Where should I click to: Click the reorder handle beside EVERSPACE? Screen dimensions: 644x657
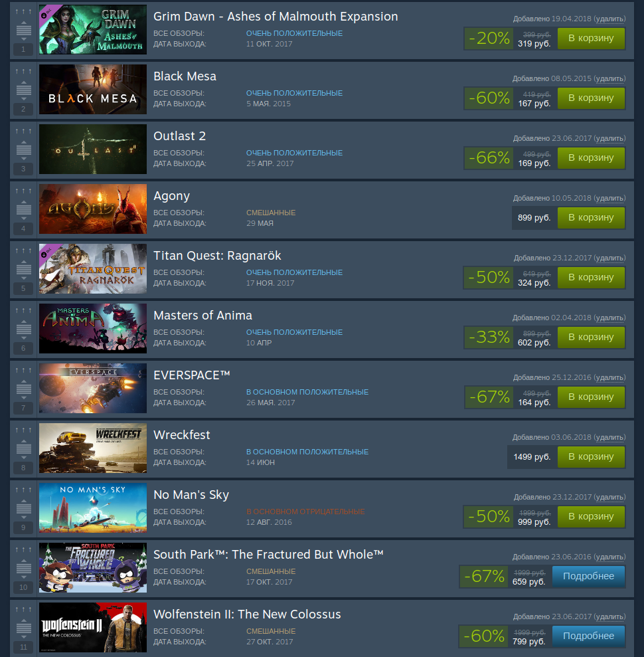tap(23, 389)
